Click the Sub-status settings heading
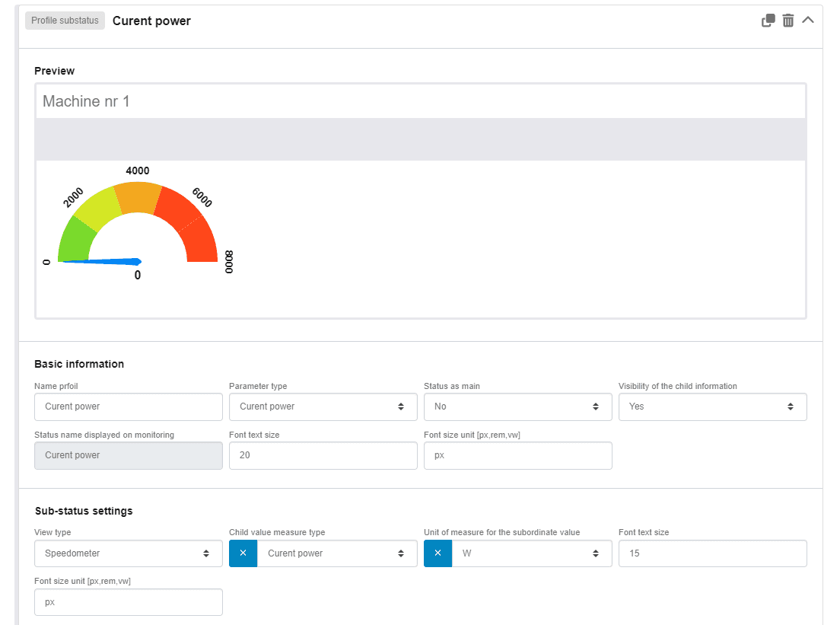 pos(84,511)
